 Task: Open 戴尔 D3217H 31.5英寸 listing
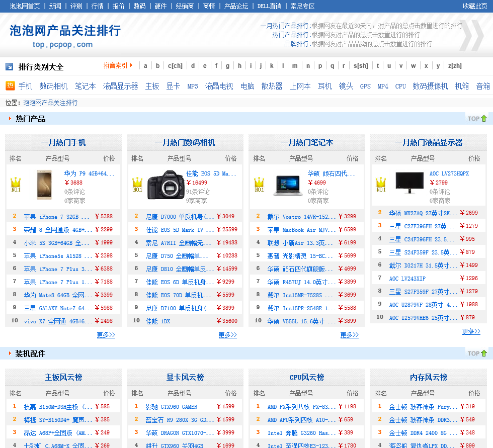(423, 265)
